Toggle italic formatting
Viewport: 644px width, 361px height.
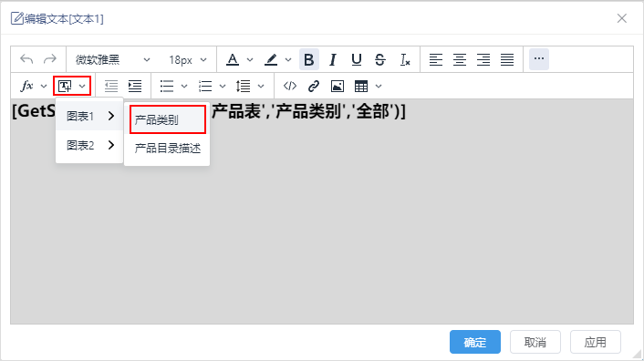click(x=333, y=60)
